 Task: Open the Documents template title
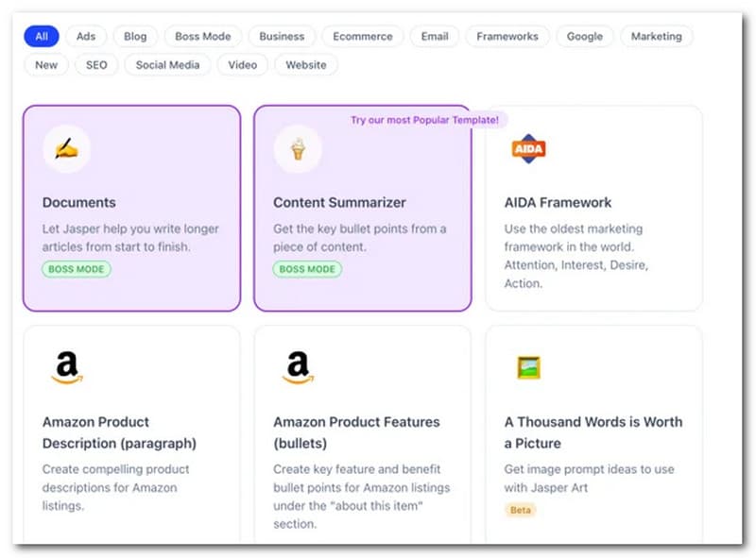point(79,202)
